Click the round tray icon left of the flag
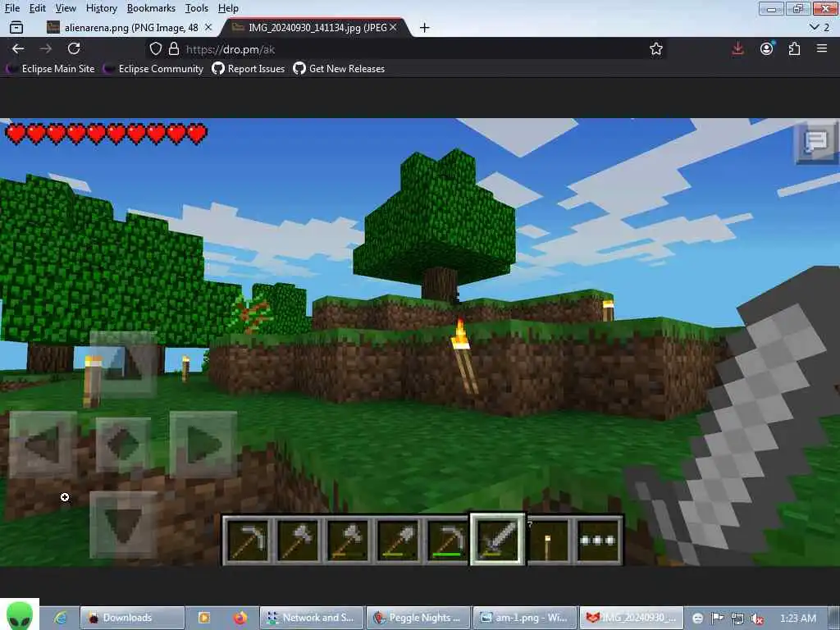This screenshot has height=630, width=840. tap(697, 619)
